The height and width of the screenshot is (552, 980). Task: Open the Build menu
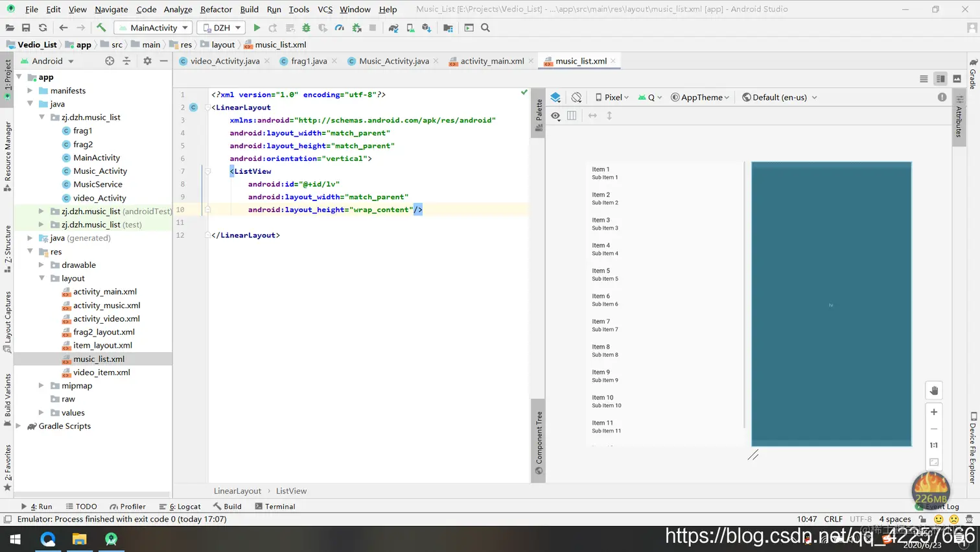click(249, 9)
